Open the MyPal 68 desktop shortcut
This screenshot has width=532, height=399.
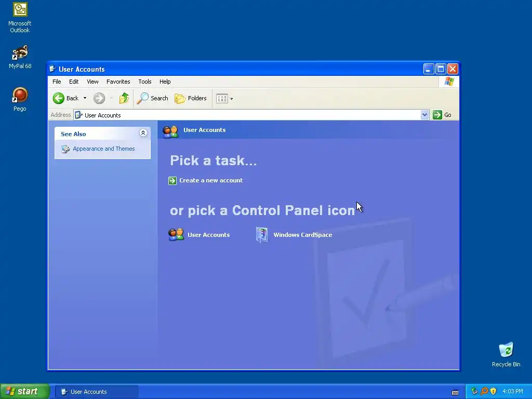pos(20,57)
